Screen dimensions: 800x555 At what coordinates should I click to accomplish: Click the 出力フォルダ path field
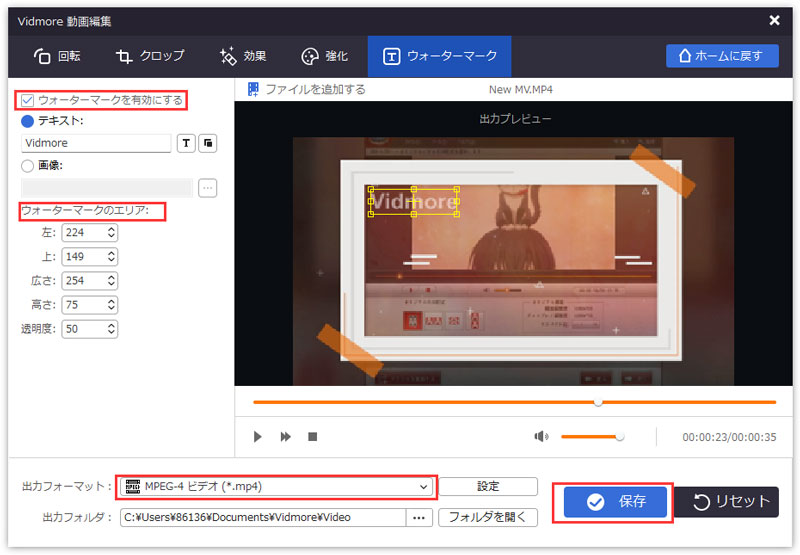(263, 518)
